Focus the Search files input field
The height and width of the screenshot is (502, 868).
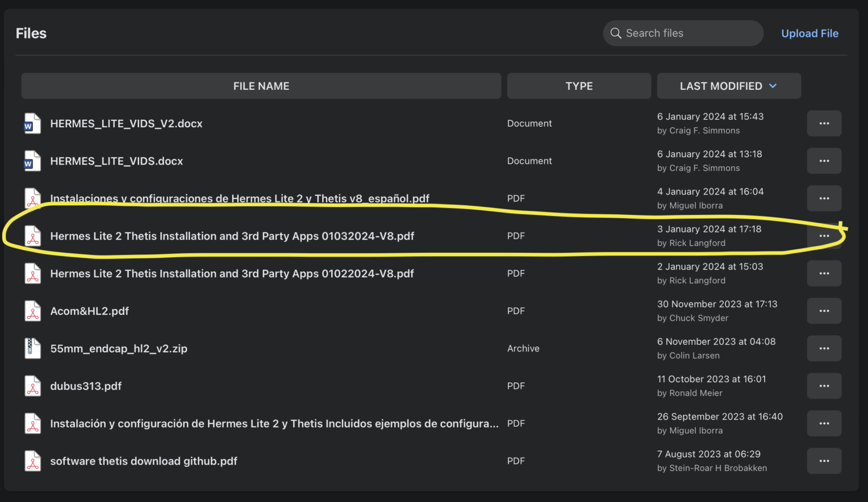[689, 33]
